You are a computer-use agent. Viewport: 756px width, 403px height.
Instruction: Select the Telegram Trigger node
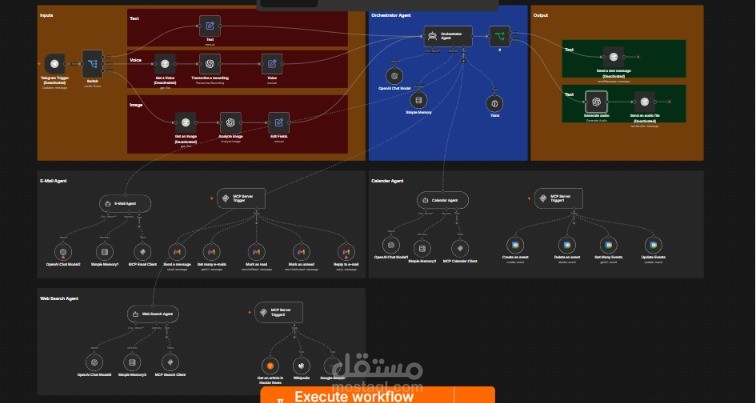(x=54, y=64)
